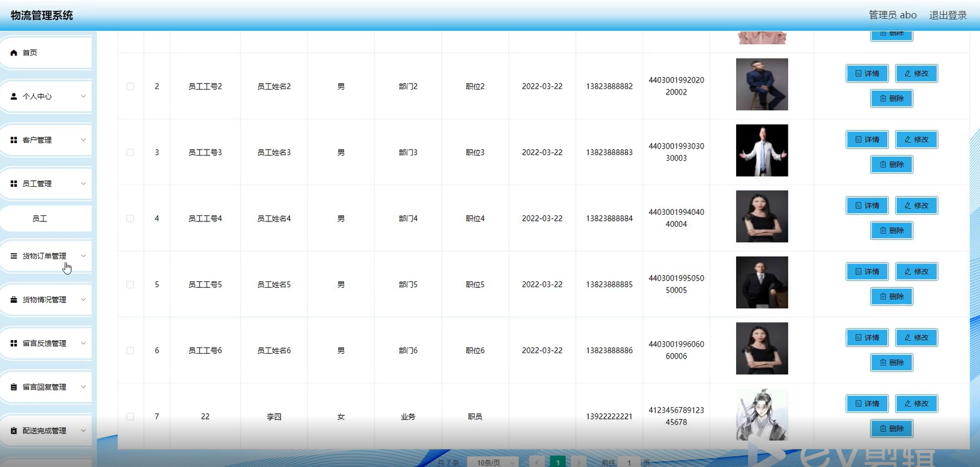Image resolution: width=980 pixels, height=467 pixels.
Task: Click 修改 for 李四
Action: click(x=917, y=404)
